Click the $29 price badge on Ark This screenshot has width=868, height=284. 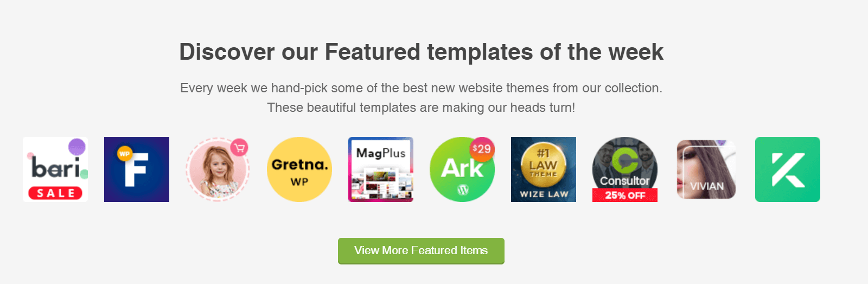tap(482, 149)
